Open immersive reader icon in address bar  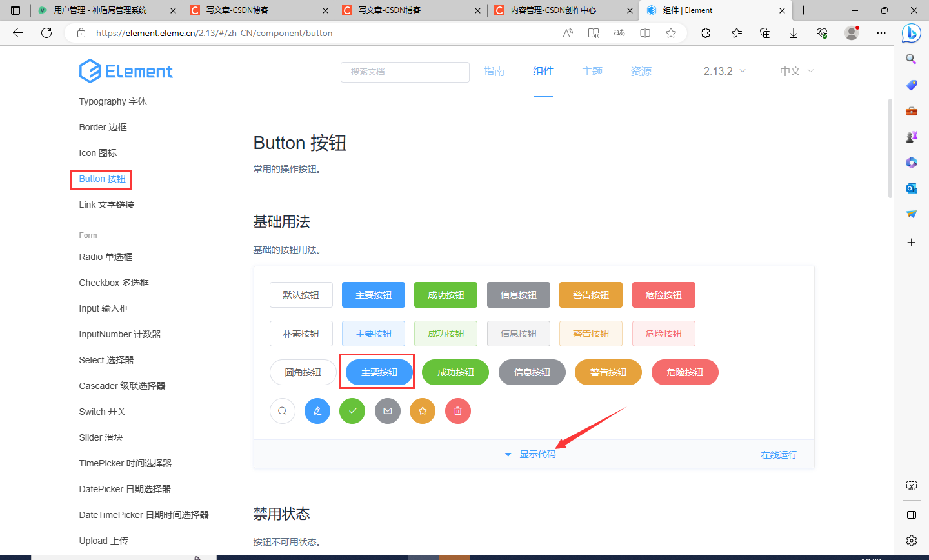point(594,33)
